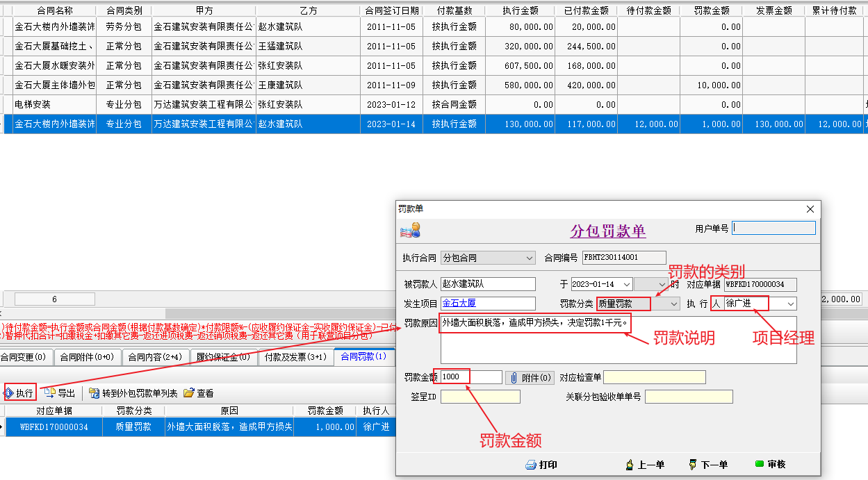Open the 附件(0) attachment button
Viewport: 868px width, 480px height.
pos(530,377)
